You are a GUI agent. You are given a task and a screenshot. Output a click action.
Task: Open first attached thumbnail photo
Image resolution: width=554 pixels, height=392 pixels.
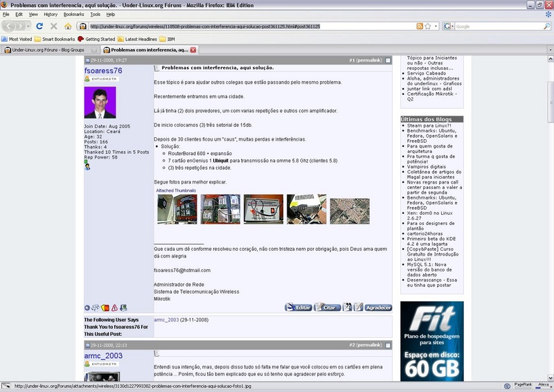tap(177, 209)
